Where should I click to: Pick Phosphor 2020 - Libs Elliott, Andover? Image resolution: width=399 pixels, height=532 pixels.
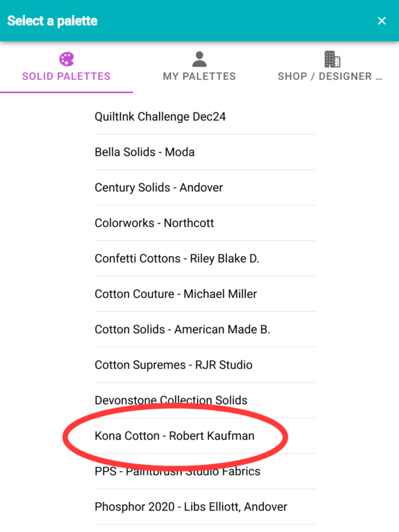coord(191,507)
